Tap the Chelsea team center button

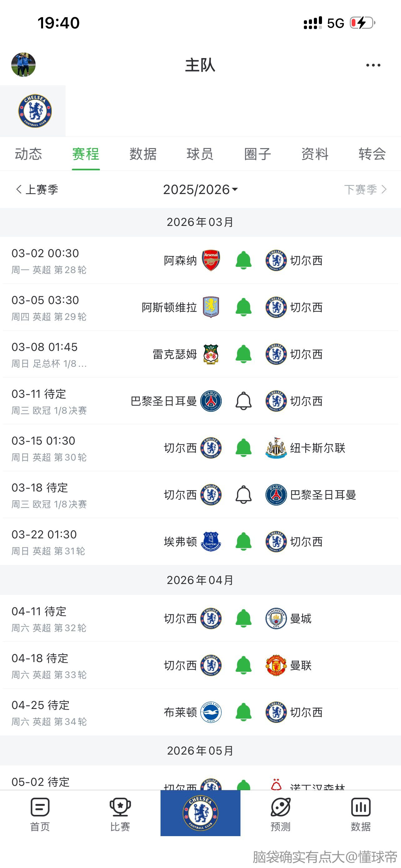tap(200, 813)
